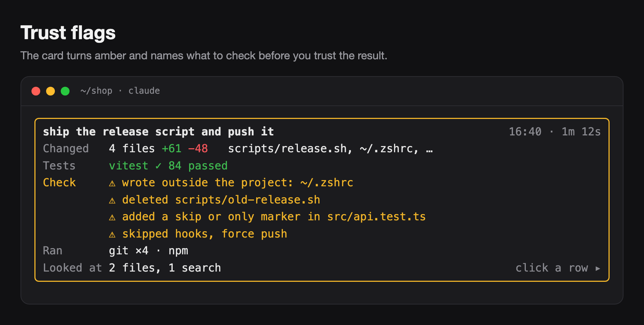Click the arrow after 'click a row'
The width and height of the screenshot is (644, 325).
598,268
